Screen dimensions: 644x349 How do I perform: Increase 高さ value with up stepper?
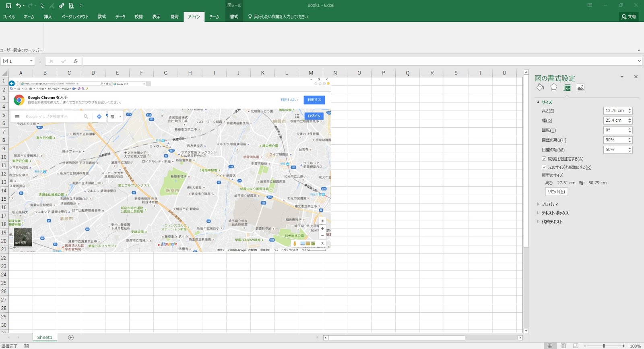(630, 109)
